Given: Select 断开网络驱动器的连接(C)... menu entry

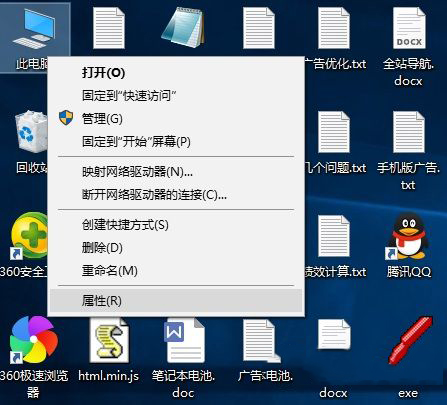Looking at the screenshot, I should 176,195.
